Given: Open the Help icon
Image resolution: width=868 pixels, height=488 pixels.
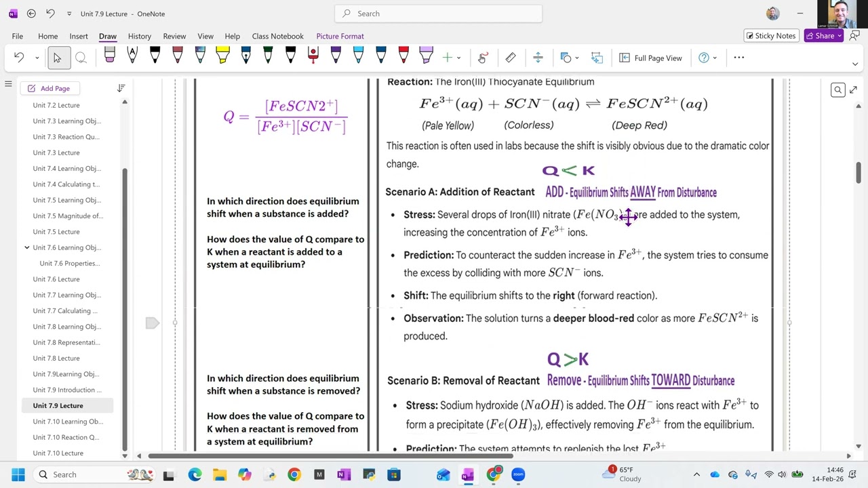Looking at the screenshot, I should (704, 58).
